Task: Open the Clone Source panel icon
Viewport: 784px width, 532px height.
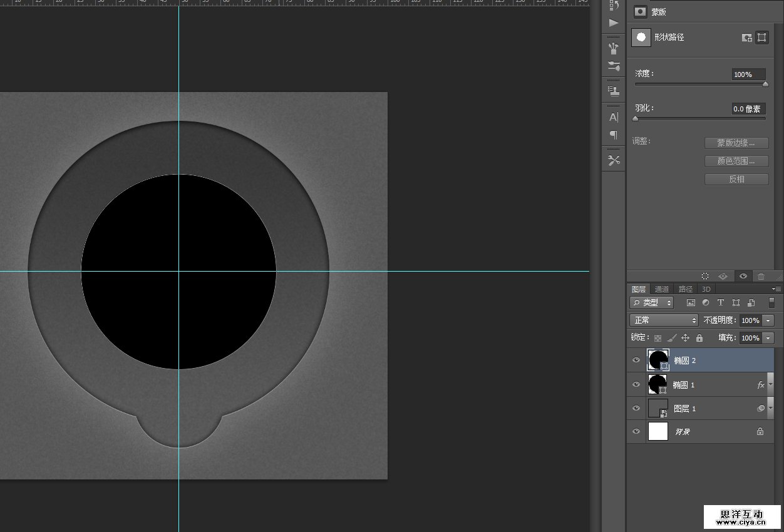Action: point(614,91)
